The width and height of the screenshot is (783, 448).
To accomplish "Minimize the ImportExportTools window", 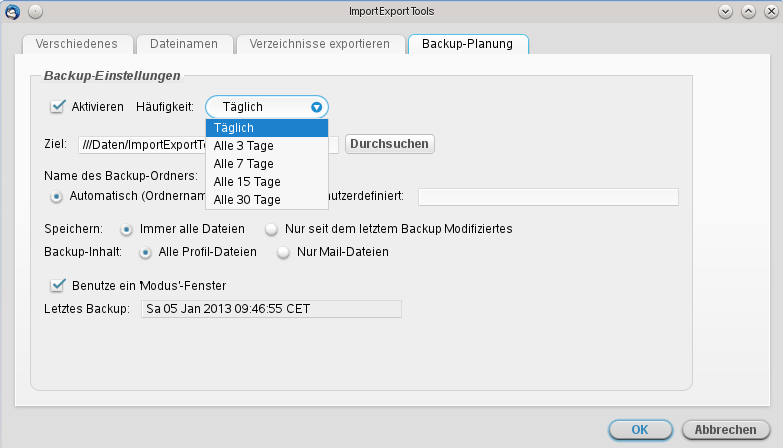I will (726, 11).
